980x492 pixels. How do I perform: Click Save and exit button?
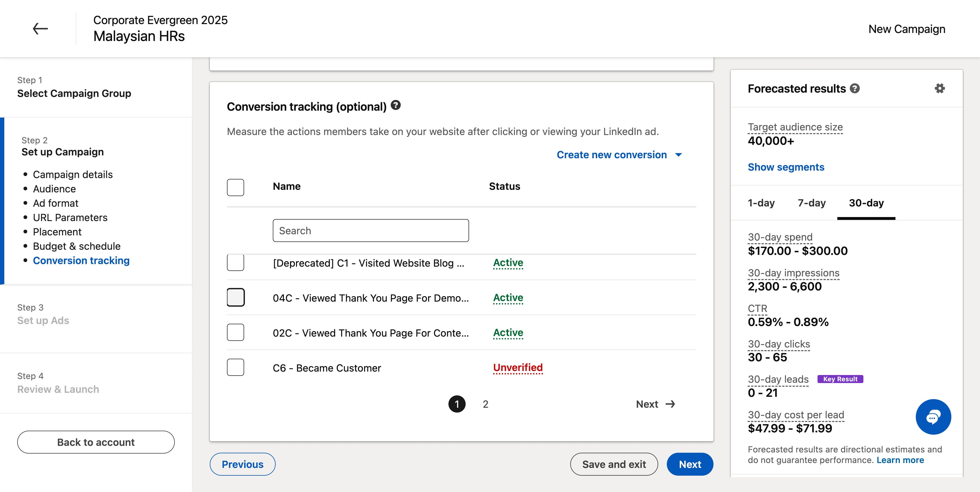(x=614, y=464)
